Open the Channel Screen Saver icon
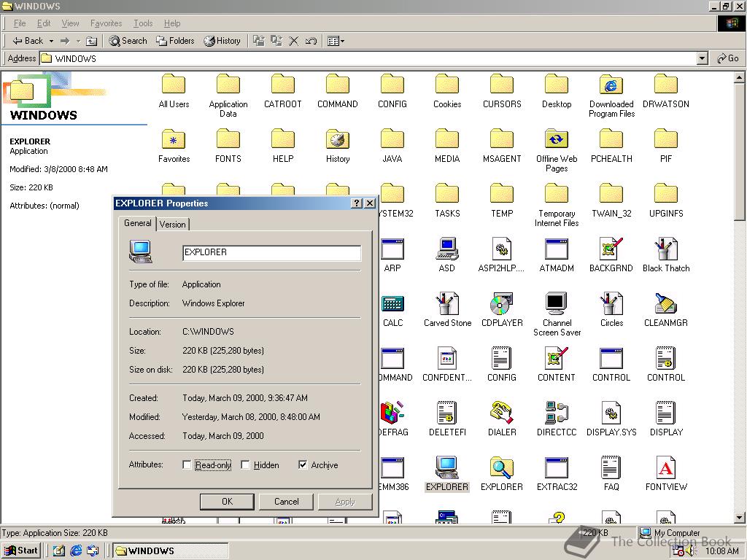Image resolution: width=747 pixels, height=560 pixels. click(x=557, y=304)
